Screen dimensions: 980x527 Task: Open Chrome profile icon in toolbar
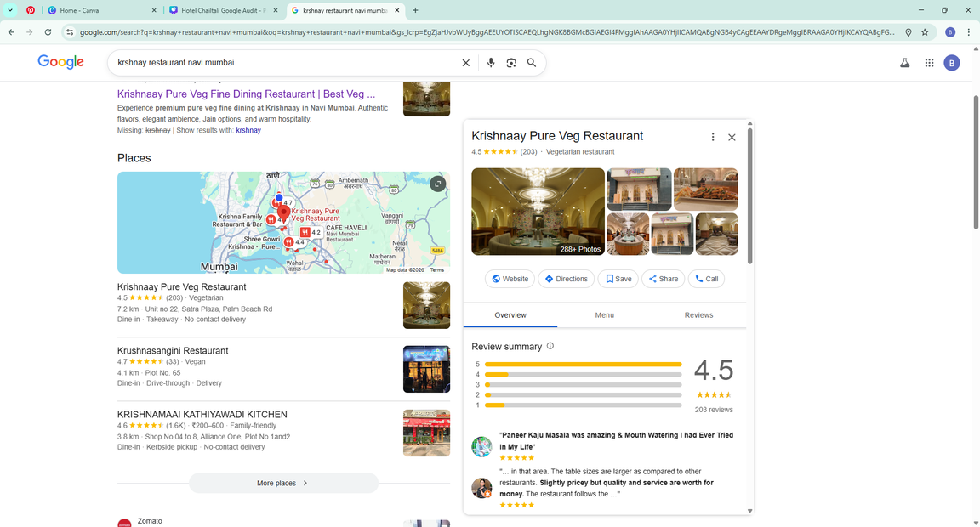[950, 31]
